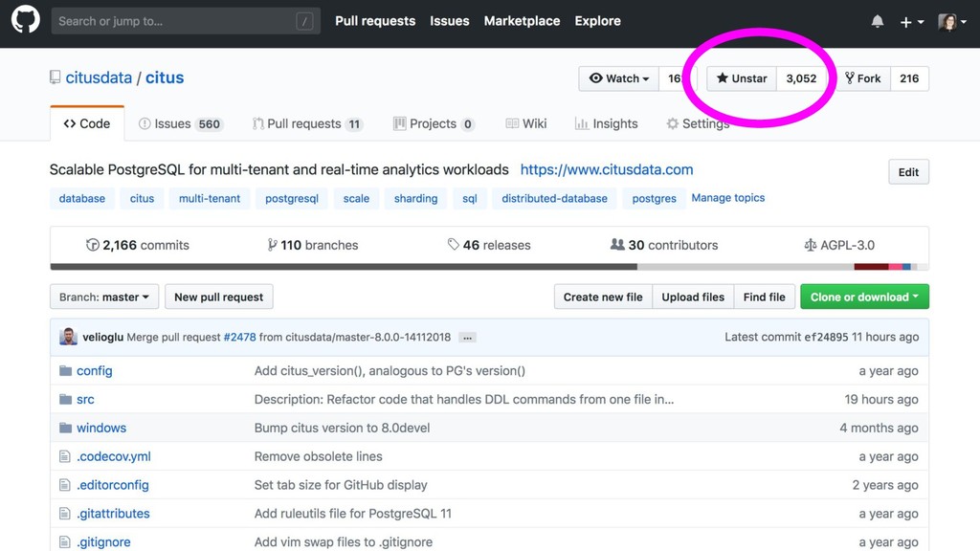Open the user avatar menu

[952, 22]
